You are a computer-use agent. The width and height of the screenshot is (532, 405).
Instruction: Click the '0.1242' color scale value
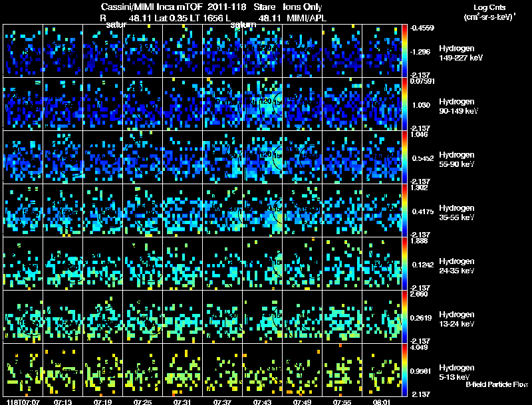(x=423, y=265)
